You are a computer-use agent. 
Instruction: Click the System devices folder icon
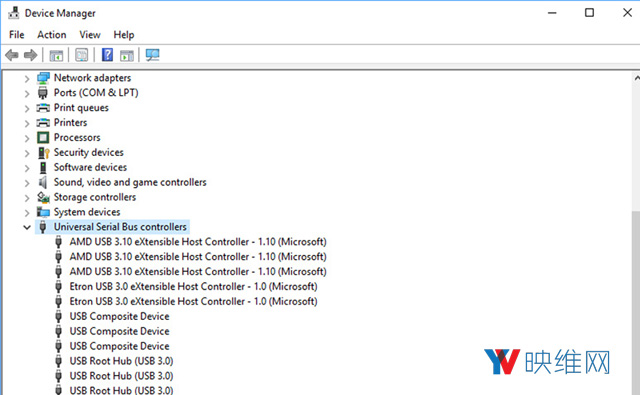point(43,212)
